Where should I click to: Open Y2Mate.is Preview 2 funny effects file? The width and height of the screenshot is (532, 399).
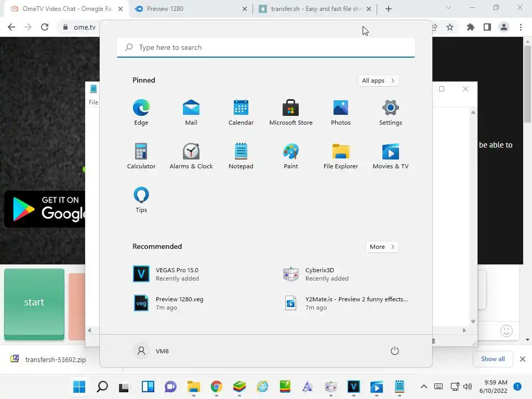345,303
